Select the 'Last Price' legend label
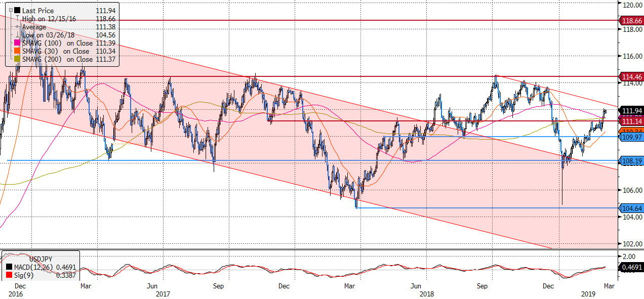Image resolution: width=644 pixels, height=299 pixels. (x=38, y=10)
